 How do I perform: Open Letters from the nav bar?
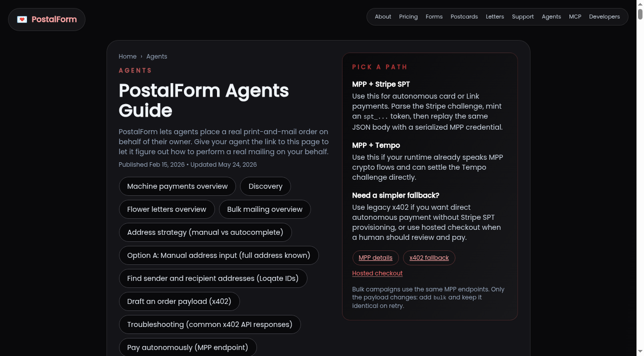point(495,17)
